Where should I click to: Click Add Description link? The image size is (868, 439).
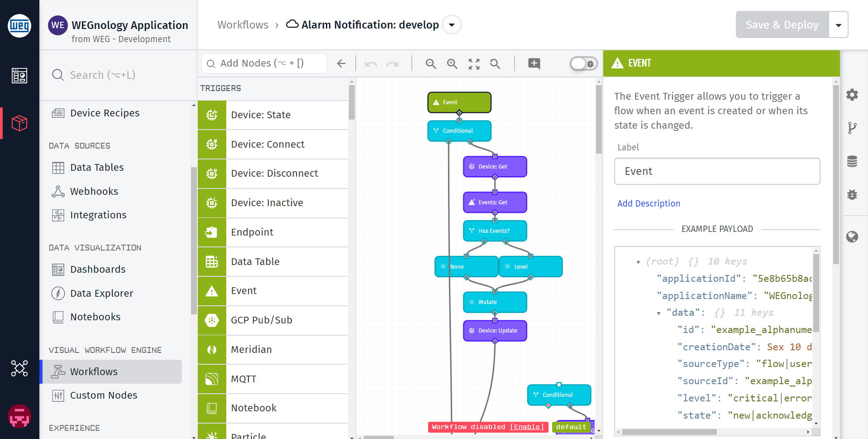pyautogui.click(x=649, y=204)
